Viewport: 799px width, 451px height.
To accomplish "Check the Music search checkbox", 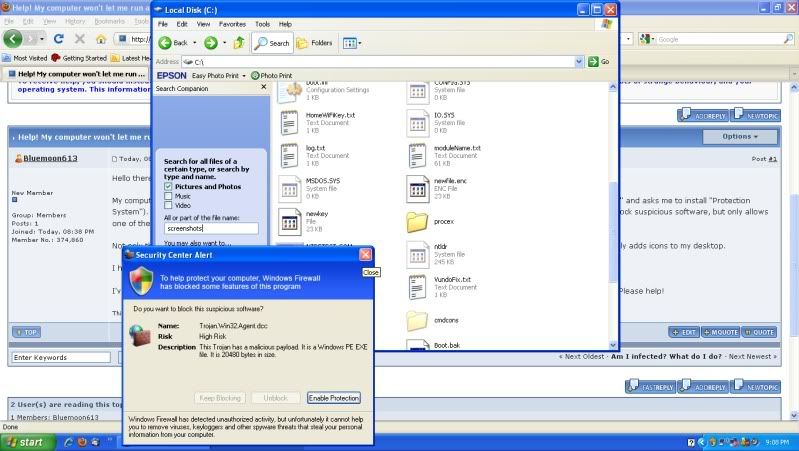I will click(168, 196).
